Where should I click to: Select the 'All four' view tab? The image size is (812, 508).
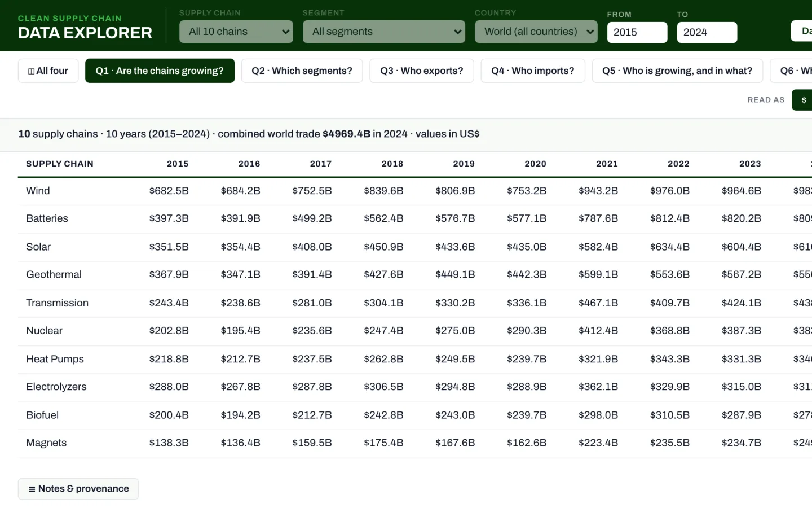48,71
